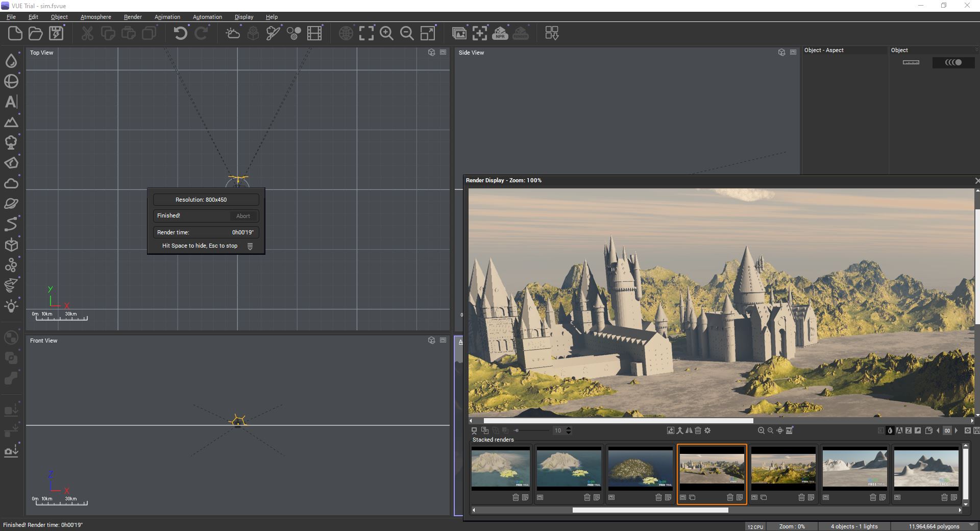The height and width of the screenshot is (531, 980).
Task: Open the Display menu
Action: tap(244, 17)
